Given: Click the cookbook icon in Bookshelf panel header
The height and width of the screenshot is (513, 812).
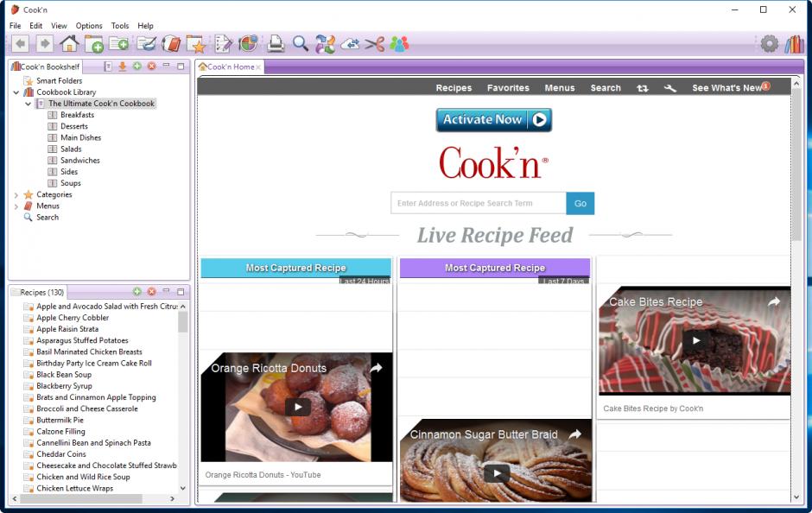Looking at the screenshot, I should point(108,66).
